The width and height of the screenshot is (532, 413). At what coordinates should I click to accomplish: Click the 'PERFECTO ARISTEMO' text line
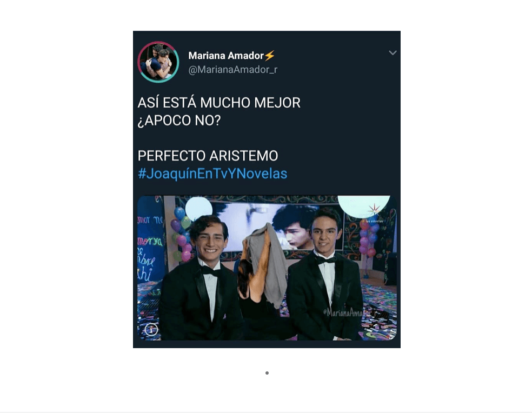(x=208, y=156)
